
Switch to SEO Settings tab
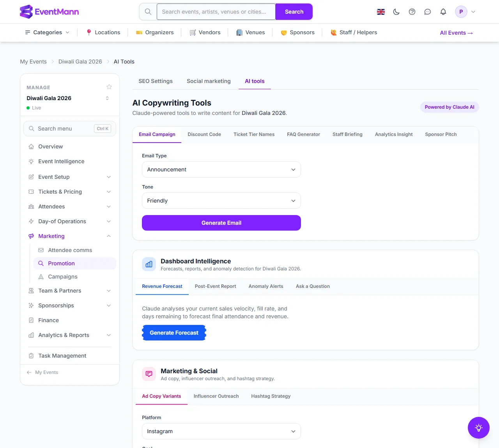click(156, 81)
